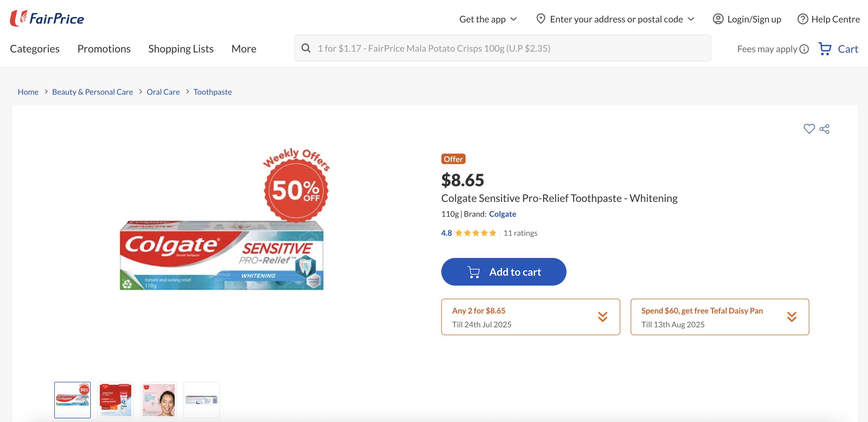Expand the free Tefal Daisy Pan offer

pyautogui.click(x=792, y=317)
